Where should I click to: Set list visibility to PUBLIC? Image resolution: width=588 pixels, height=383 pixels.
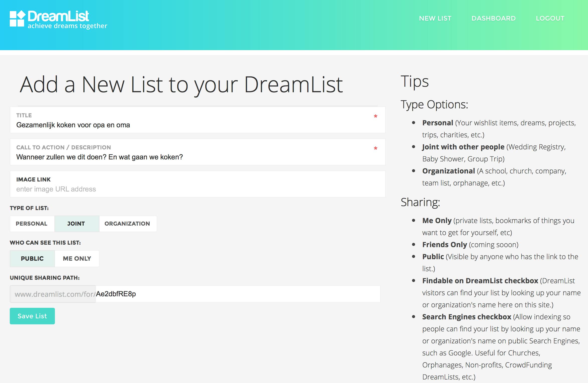[32, 258]
